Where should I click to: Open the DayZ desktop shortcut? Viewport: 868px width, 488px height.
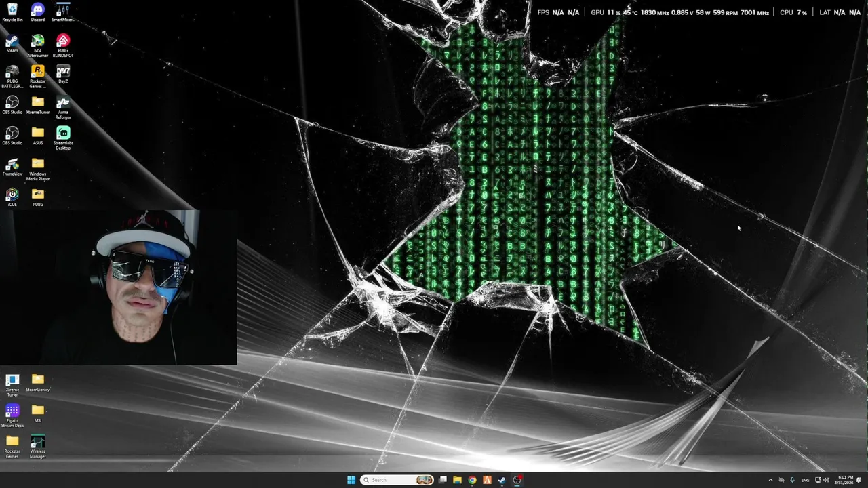tap(63, 74)
